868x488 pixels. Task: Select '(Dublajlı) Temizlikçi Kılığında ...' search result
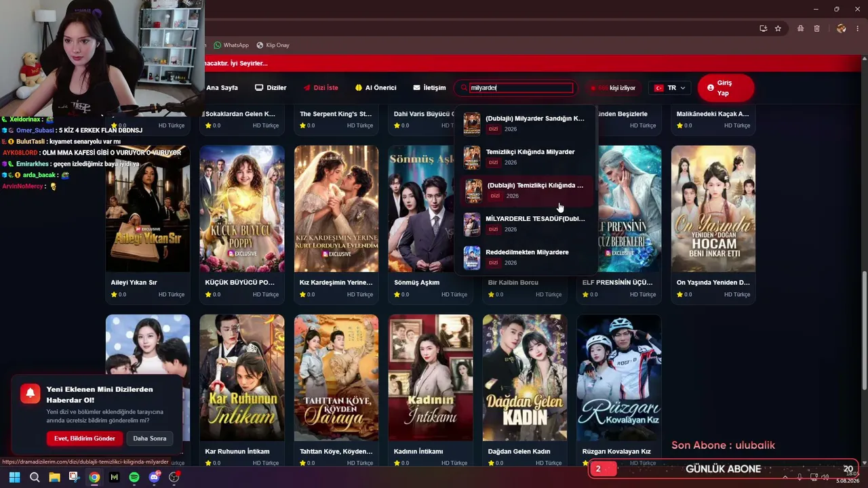tap(526, 190)
